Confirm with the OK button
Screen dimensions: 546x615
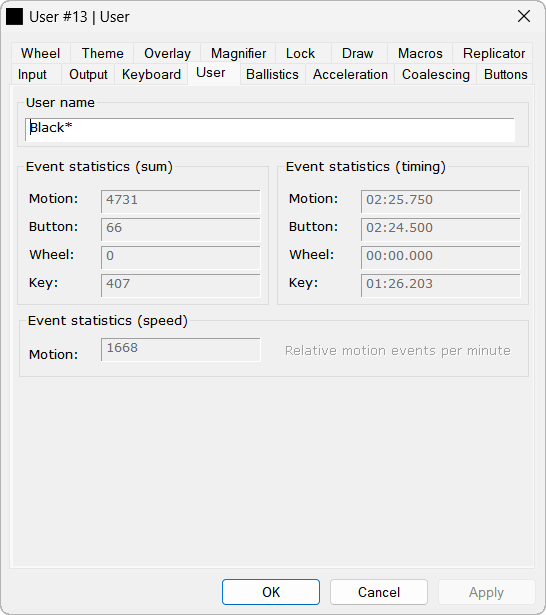coord(271,592)
